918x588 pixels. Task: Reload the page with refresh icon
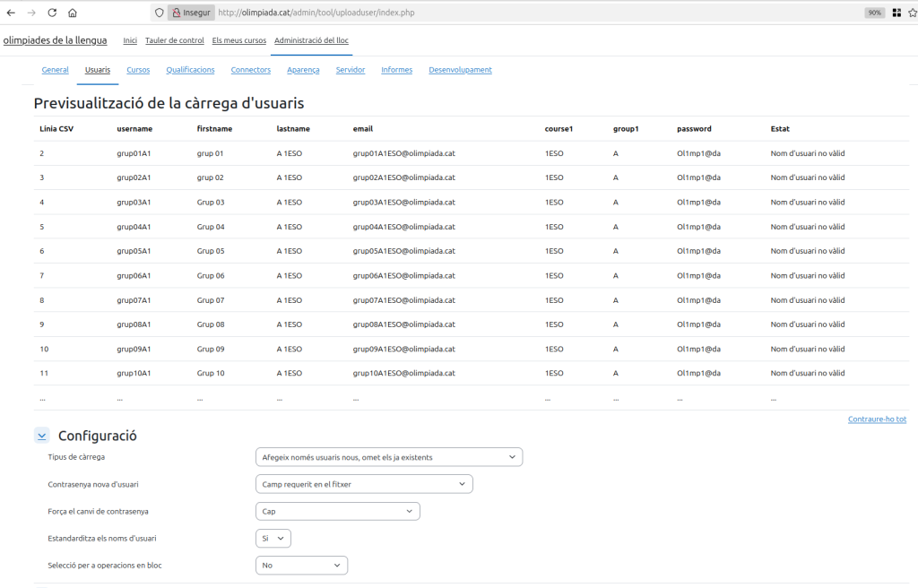tap(52, 13)
